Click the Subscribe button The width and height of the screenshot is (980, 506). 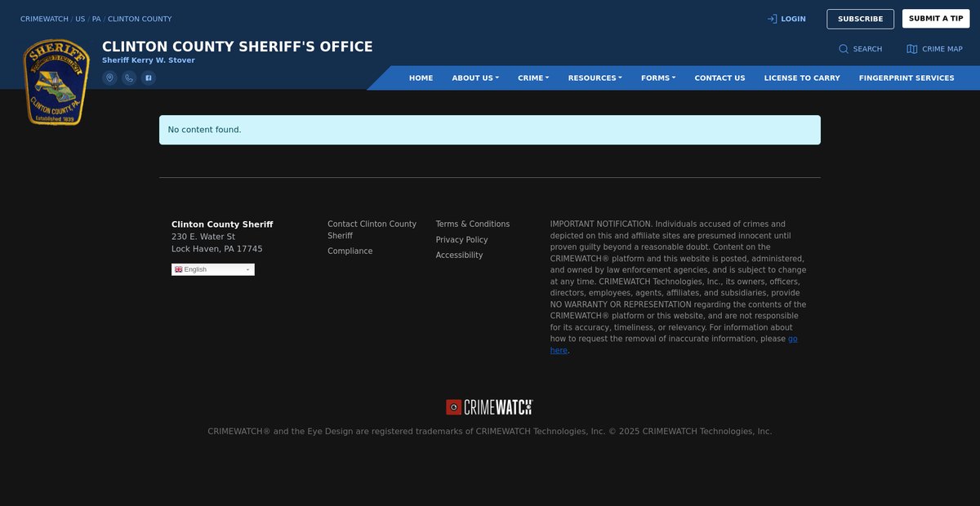[x=860, y=19]
